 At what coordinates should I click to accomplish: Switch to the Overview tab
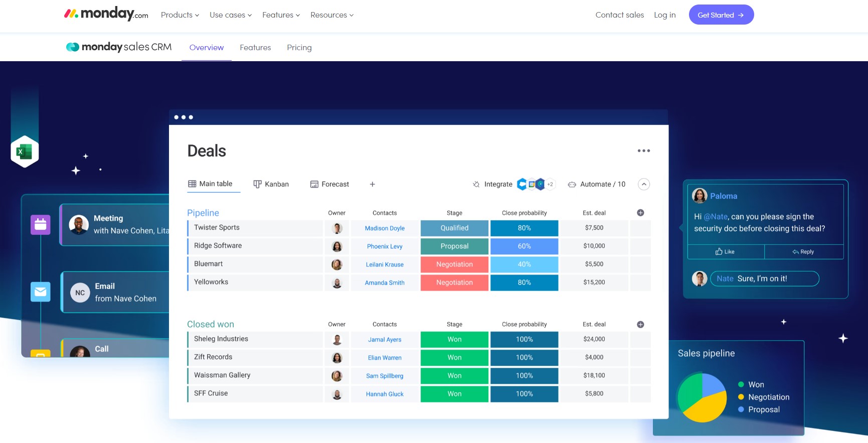pos(207,48)
